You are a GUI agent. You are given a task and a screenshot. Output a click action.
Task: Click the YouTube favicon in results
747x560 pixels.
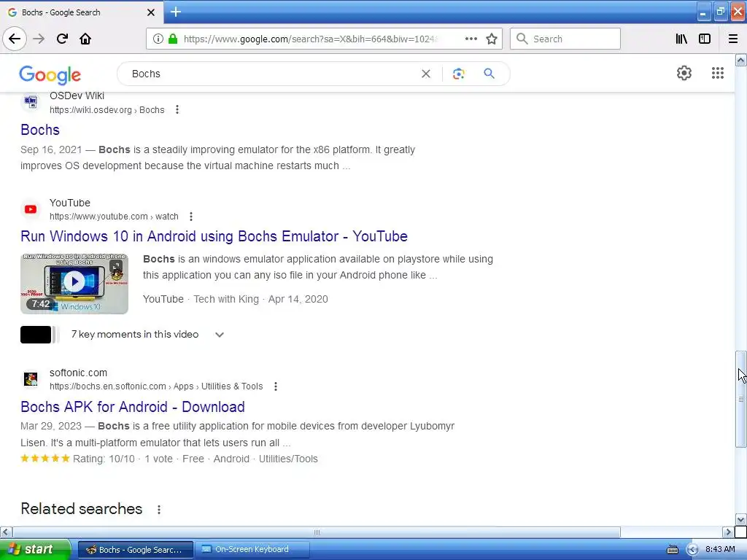(x=31, y=209)
